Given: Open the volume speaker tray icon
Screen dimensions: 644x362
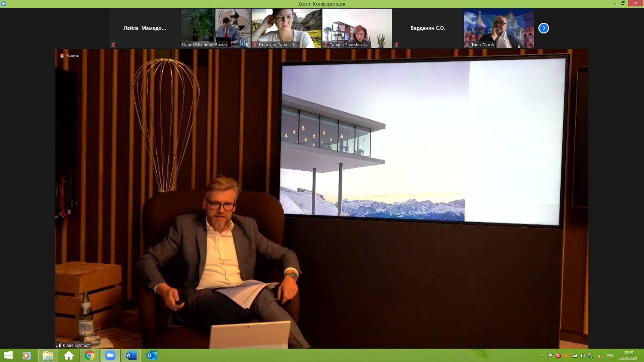Looking at the screenshot, I should pos(583,356).
